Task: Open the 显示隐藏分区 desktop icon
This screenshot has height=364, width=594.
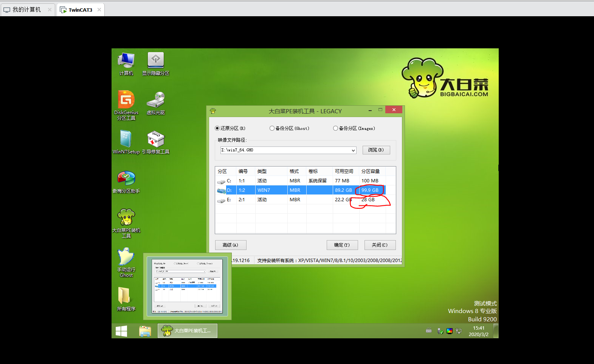Action: (x=156, y=64)
